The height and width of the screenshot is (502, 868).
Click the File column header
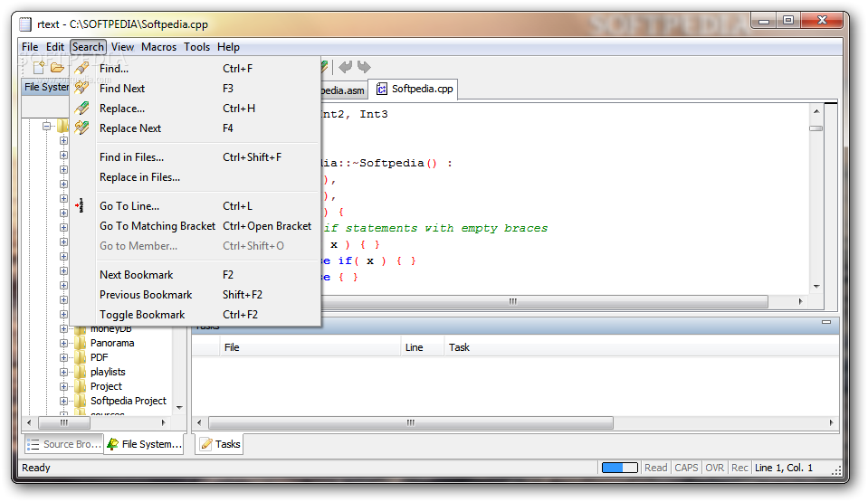click(310, 347)
